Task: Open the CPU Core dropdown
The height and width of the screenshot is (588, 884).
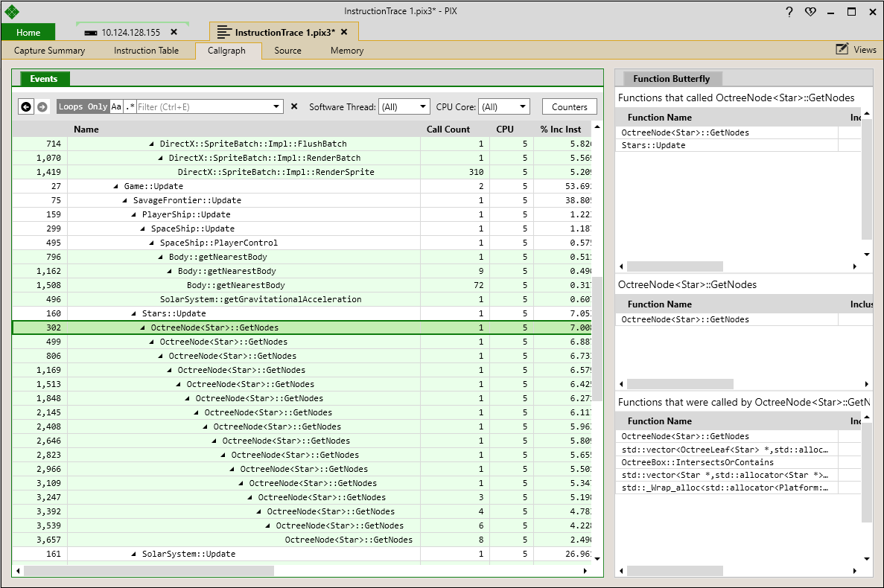Action: click(x=503, y=106)
